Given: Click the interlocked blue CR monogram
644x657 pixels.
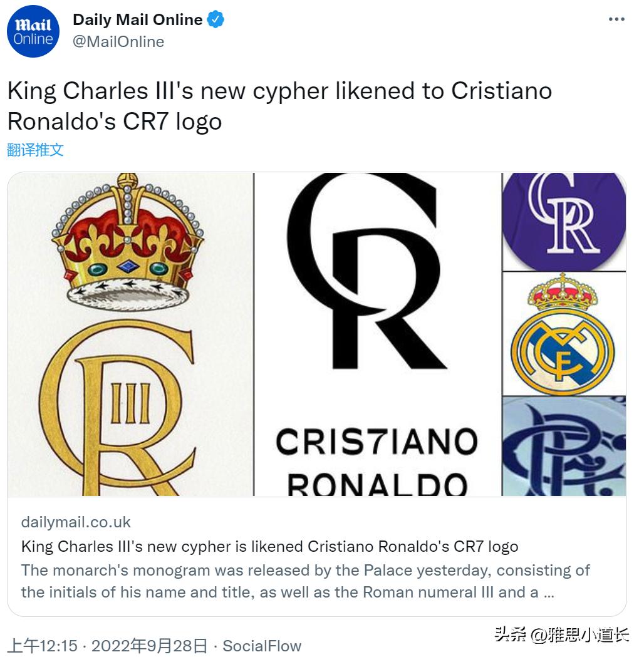Looking at the screenshot, I should (x=563, y=449).
